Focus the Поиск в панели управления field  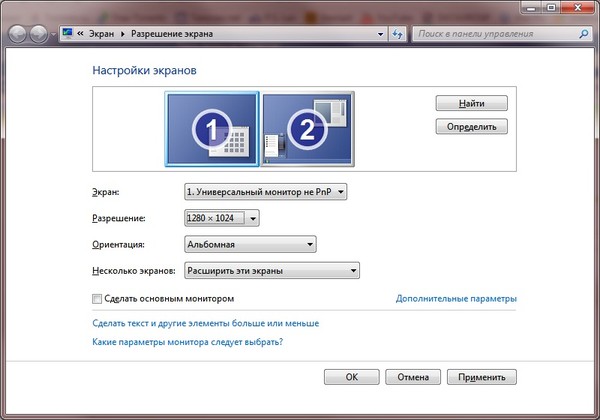(502, 34)
